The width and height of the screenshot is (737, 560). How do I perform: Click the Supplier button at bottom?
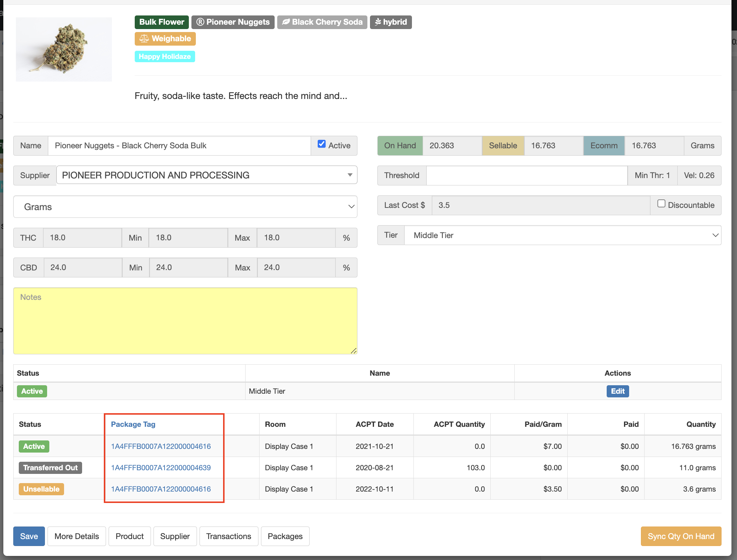175,536
